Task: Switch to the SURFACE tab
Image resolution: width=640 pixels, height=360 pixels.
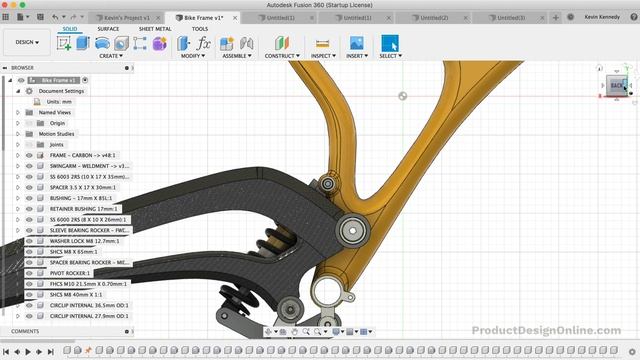Action: [108, 29]
